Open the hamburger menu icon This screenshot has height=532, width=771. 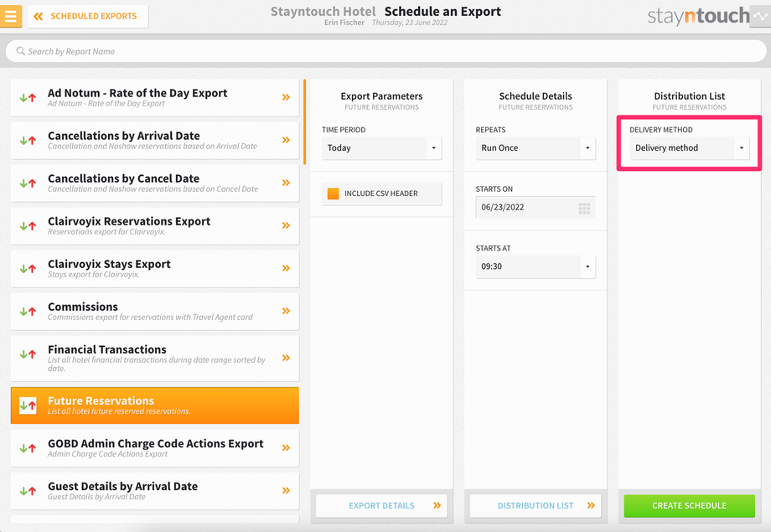(x=11, y=16)
